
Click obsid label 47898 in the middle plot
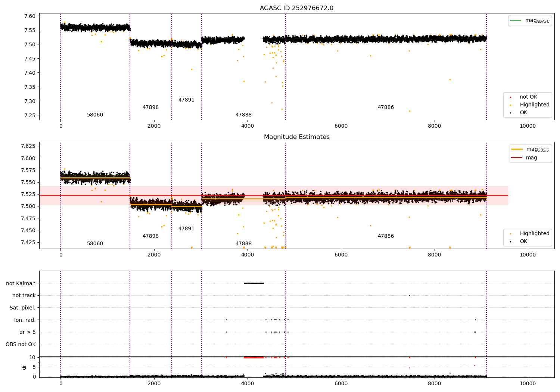pos(150,236)
